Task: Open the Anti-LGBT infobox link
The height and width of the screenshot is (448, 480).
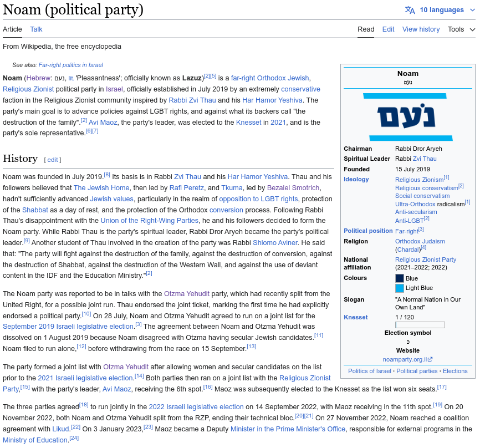Action: (x=409, y=221)
